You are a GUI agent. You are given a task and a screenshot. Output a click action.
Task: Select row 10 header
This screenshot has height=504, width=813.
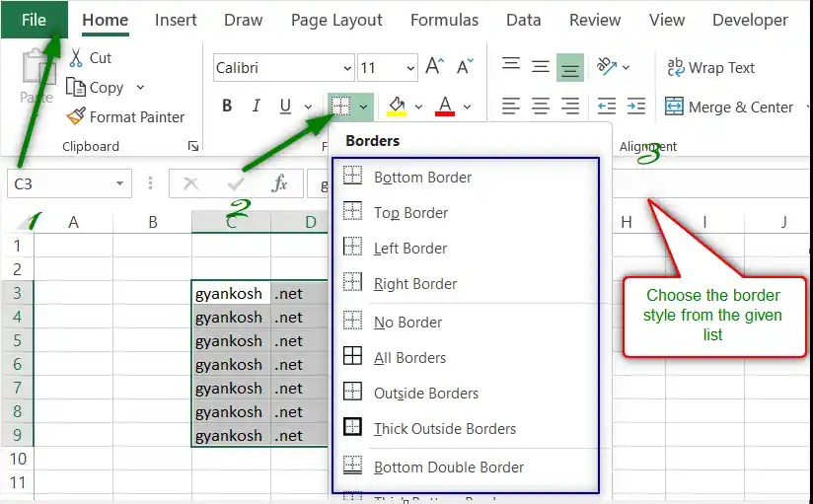point(17,459)
